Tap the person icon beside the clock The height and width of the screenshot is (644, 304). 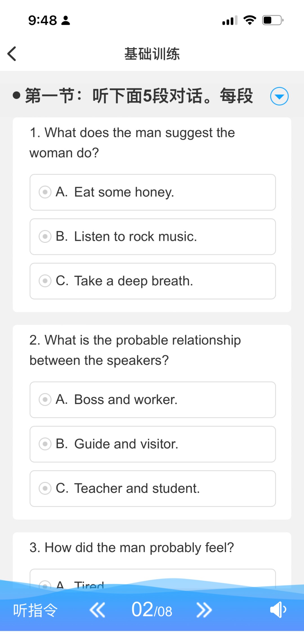point(66,20)
